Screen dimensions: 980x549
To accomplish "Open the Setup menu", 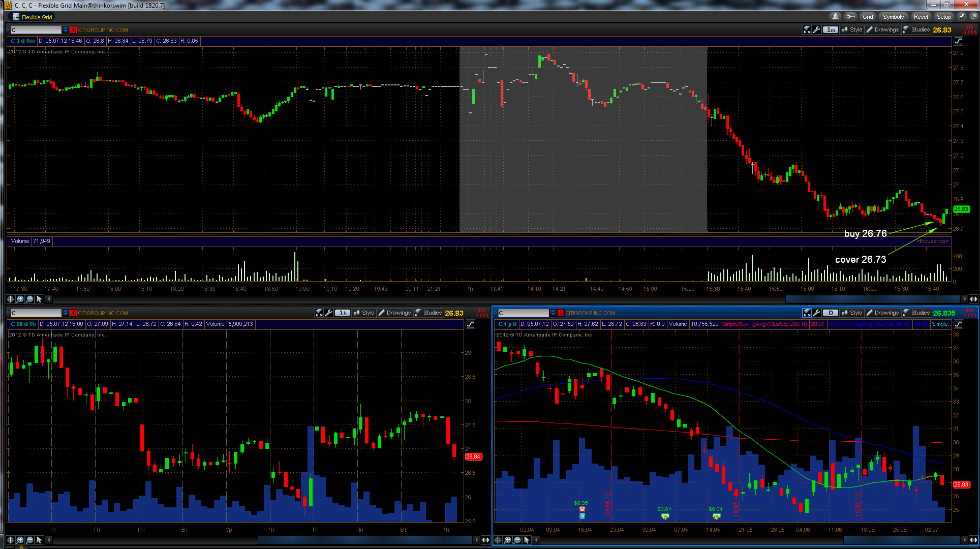I will pyautogui.click(x=944, y=17).
